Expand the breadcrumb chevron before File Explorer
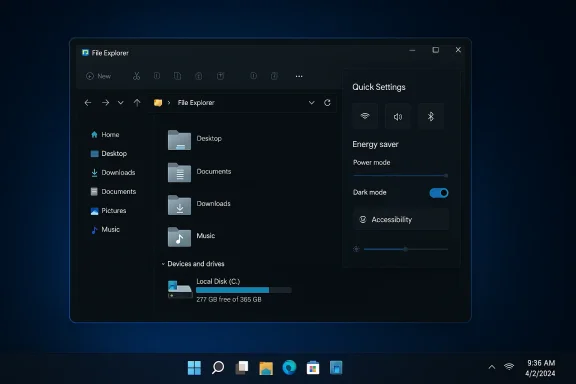Screen dimensions: 576x384 (x=169, y=103)
